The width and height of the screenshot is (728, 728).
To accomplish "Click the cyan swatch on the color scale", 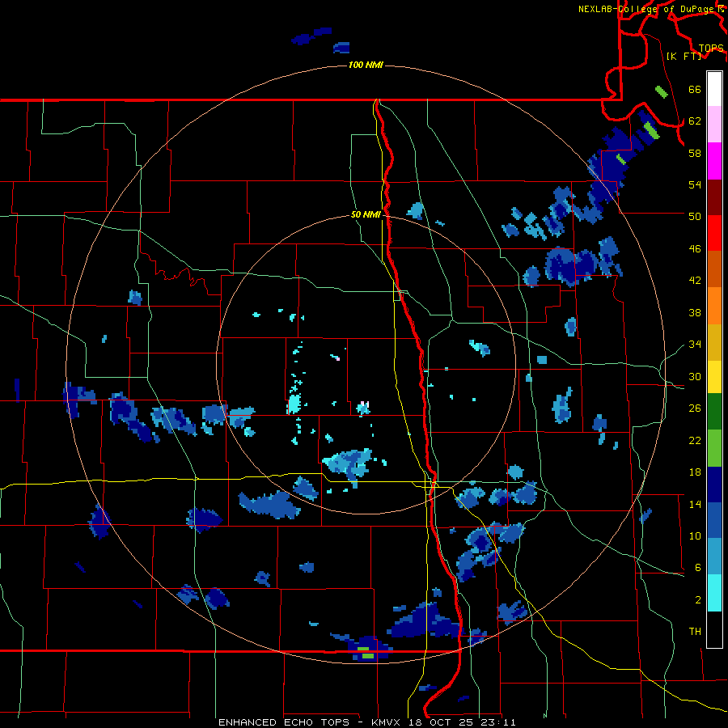I will pyautogui.click(x=714, y=593).
